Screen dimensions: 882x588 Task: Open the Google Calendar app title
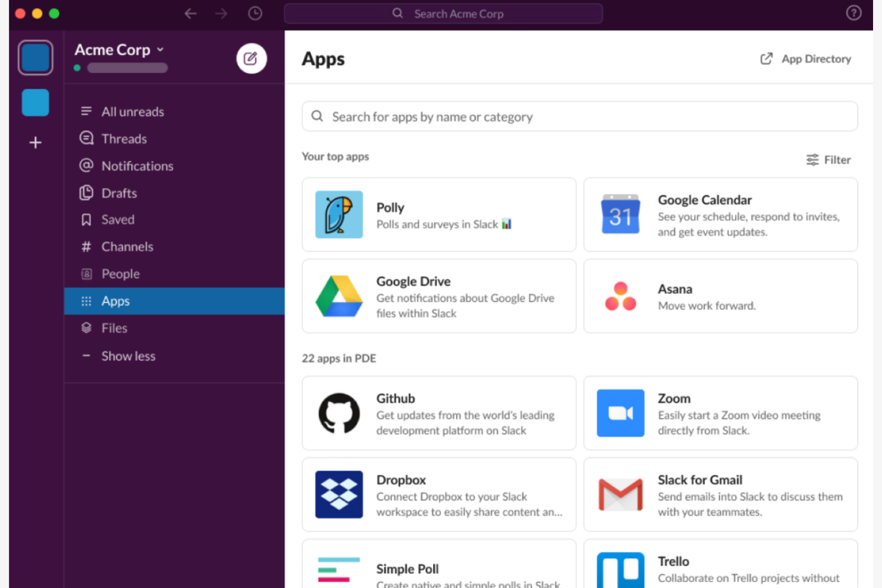pyautogui.click(x=704, y=200)
